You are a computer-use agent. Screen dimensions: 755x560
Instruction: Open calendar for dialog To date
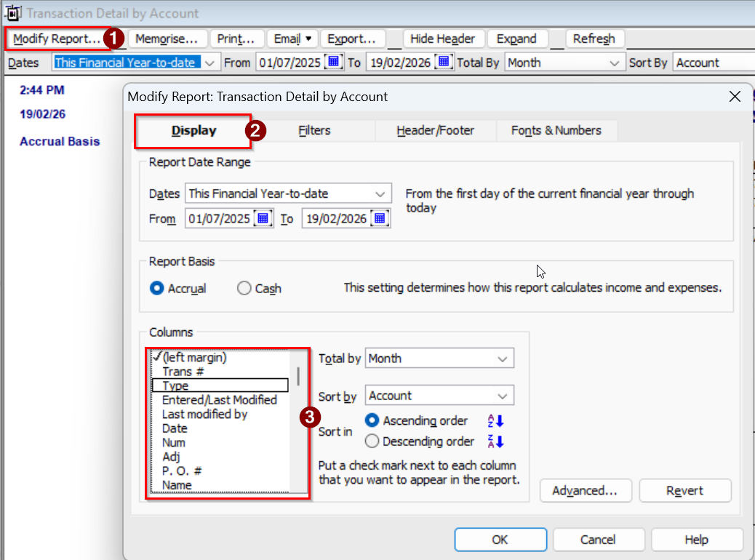coord(380,219)
